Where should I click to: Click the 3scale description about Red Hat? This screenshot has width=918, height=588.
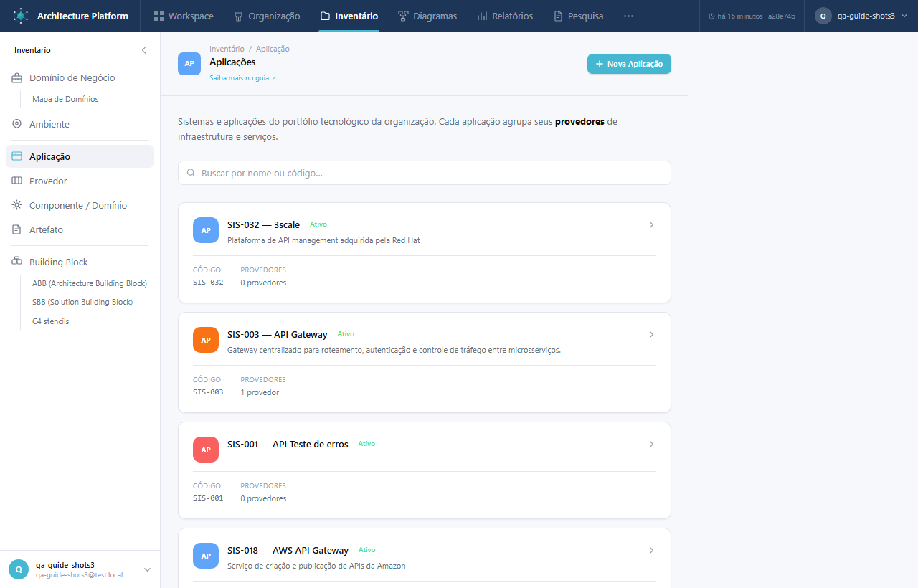coord(323,240)
